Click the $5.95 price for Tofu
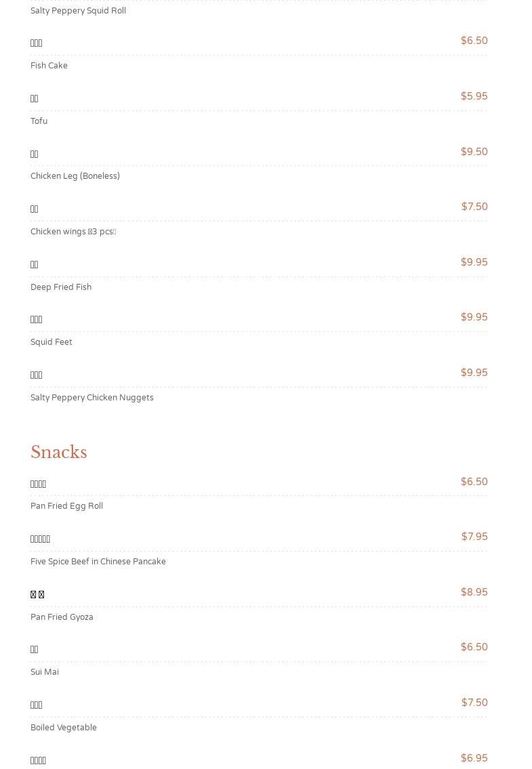The height and width of the screenshot is (769, 532). (x=474, y=96)
